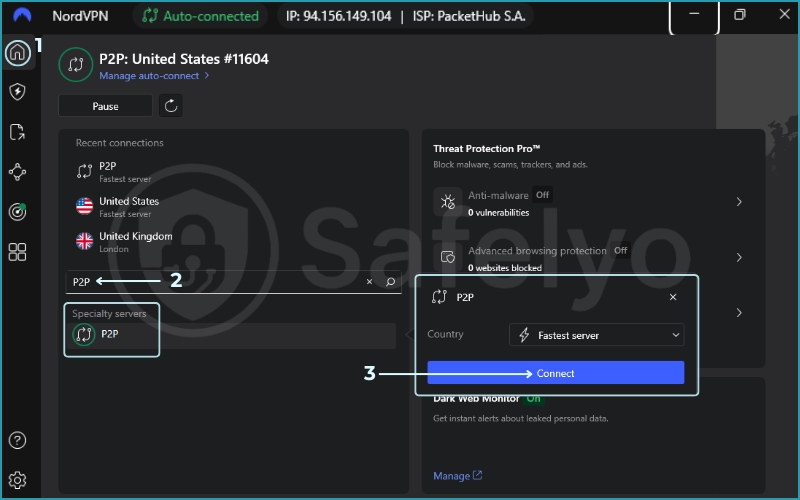Open the Dark Web Monitor target icon

pos(17,212)
